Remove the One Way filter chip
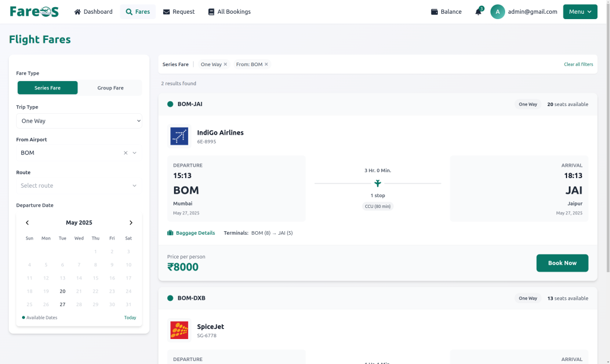610x364 pixels. 225,64
